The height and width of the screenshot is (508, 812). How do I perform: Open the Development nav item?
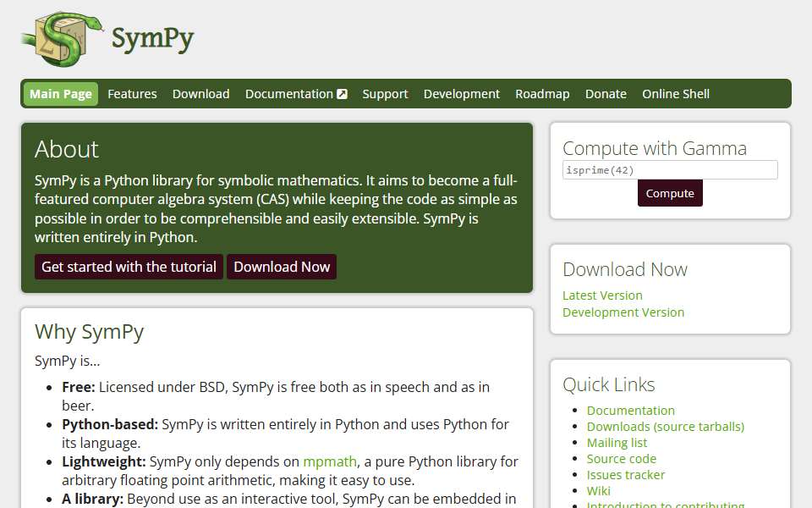[462, 94]
